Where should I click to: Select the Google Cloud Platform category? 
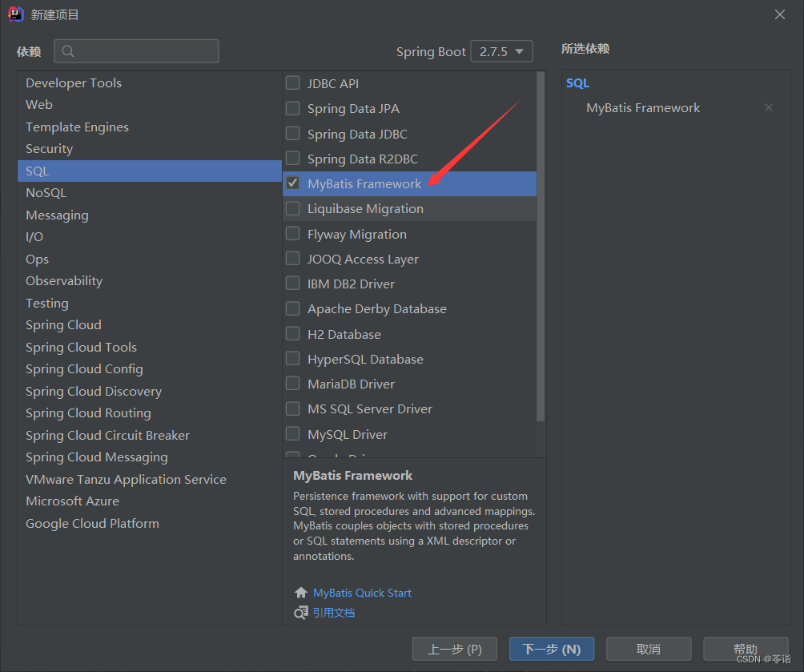pos(149,524)
